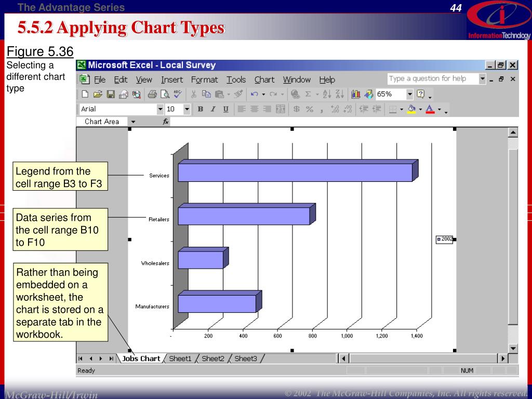Click the Open file folder icon
Viewport: 532px width, 399px height.
(x=98, y=95)
